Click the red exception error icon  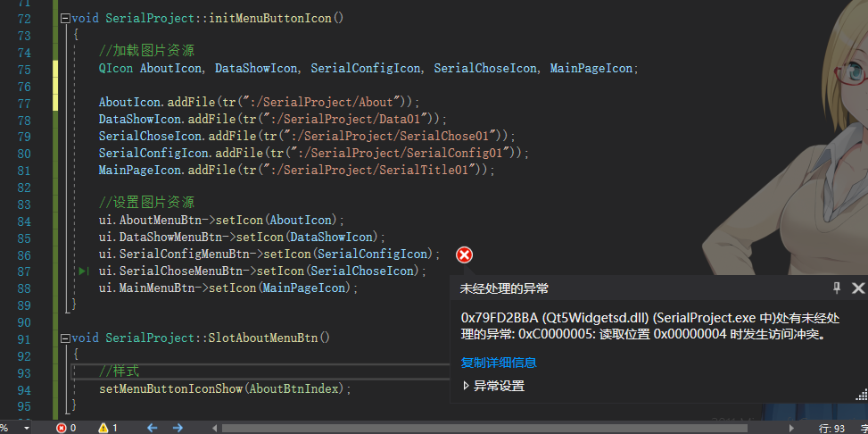pos(465,255)
